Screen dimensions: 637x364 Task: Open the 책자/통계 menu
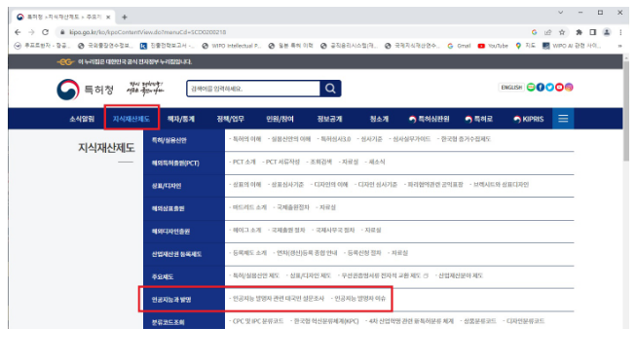click(x=181, y=119)
